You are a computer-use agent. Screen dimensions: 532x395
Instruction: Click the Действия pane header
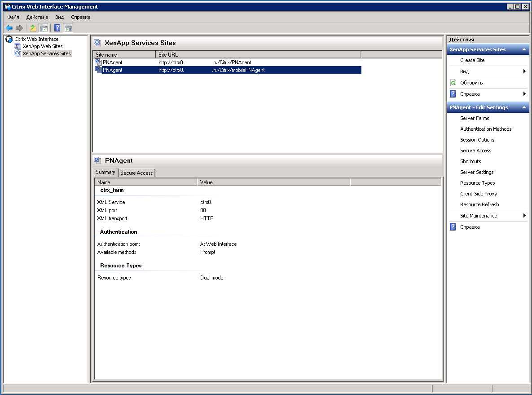point(488,40)
